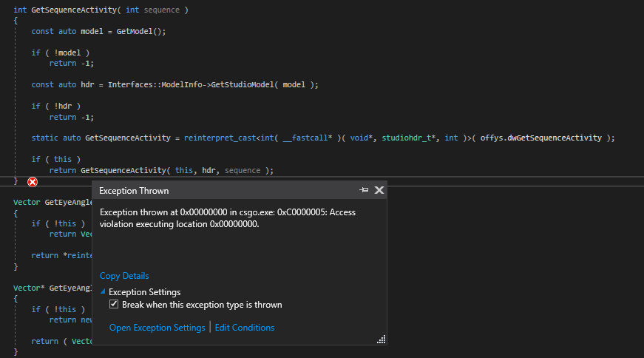This screenshot has width=644, height=358.
Task: Collapse the Exception Settings section
Action: [x=103, y=292]
